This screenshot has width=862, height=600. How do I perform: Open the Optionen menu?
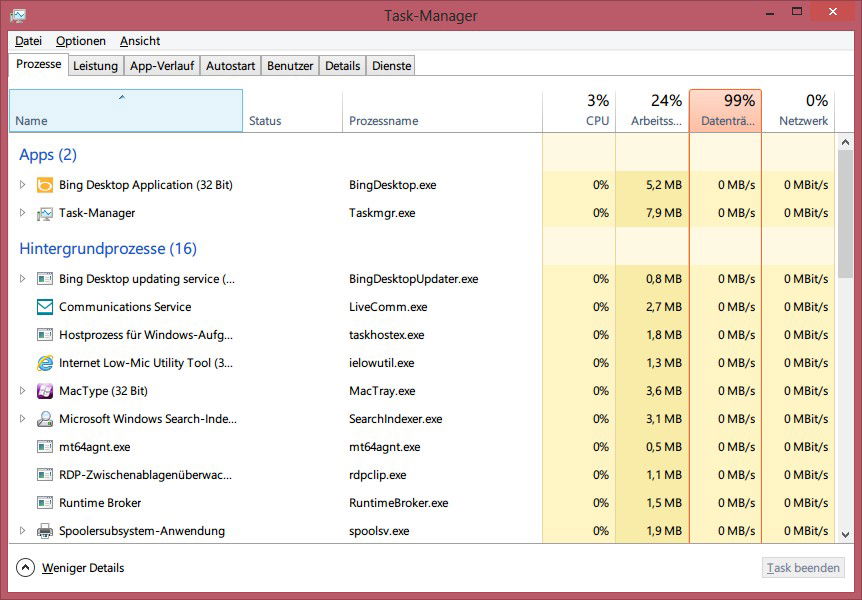pyautogui.click(x=81, y=41)
